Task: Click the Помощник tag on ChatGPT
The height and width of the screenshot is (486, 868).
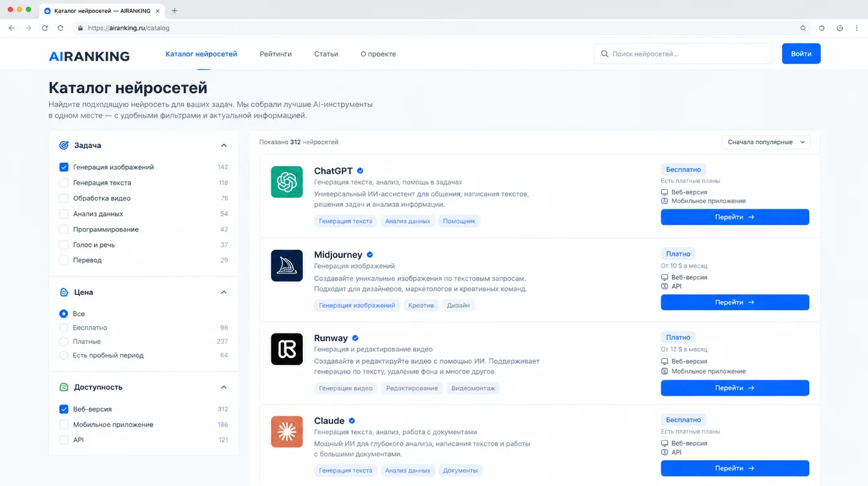Action: tap(459, 221)
